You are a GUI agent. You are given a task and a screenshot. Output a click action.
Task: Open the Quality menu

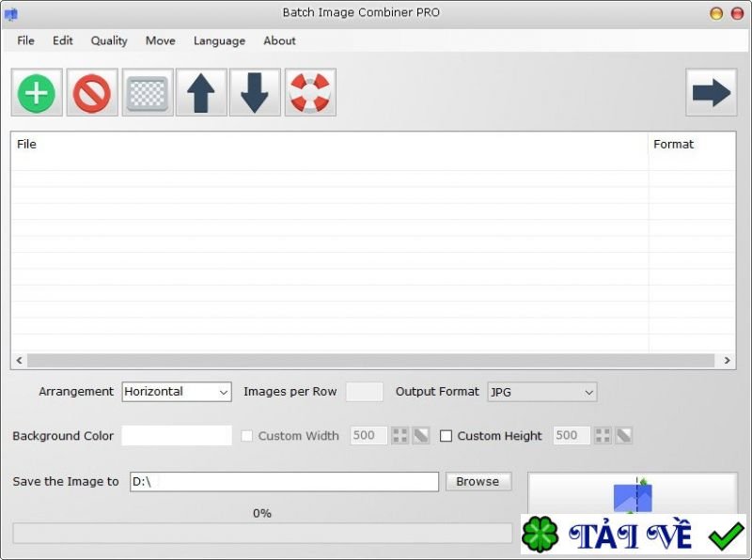click(x=109, y=40)
